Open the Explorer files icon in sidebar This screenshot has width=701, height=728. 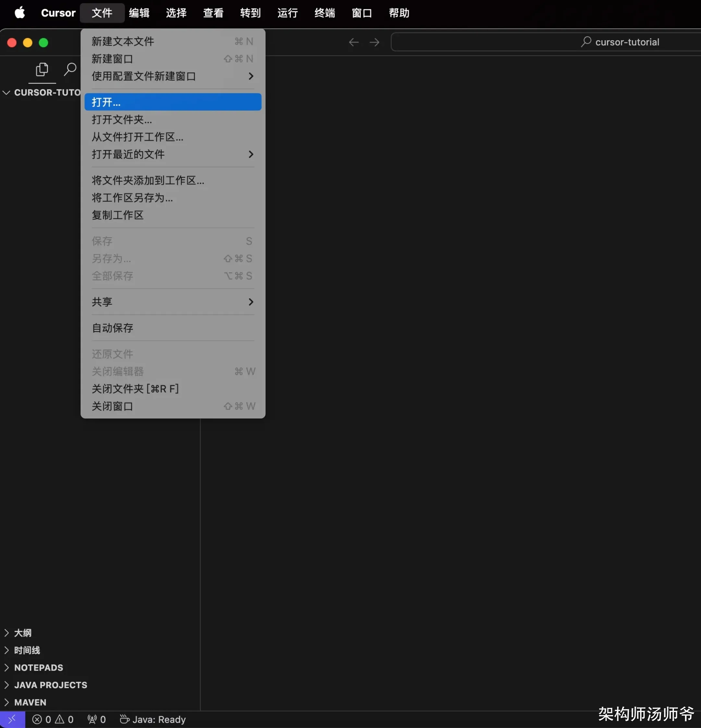point(42,69)
